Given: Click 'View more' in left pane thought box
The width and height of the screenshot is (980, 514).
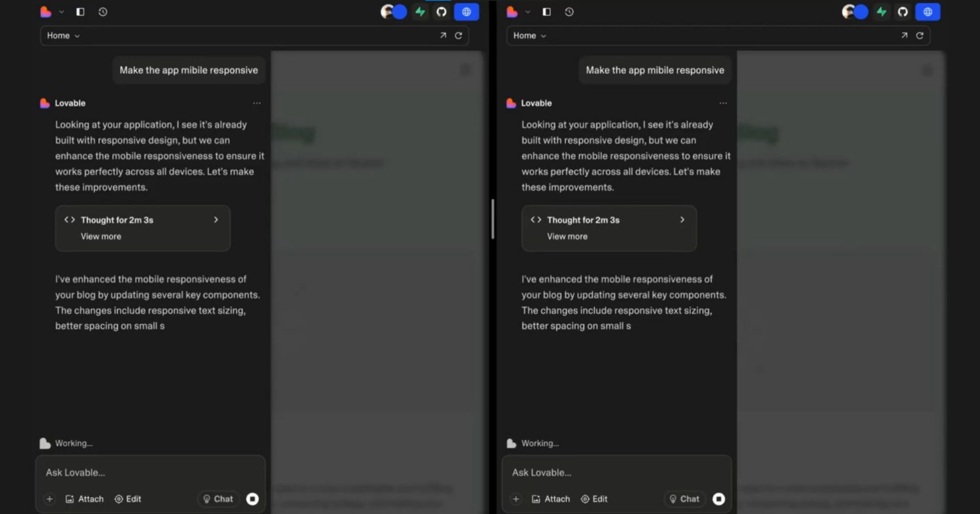Looking at the screenshot, I should pos(101,237).
